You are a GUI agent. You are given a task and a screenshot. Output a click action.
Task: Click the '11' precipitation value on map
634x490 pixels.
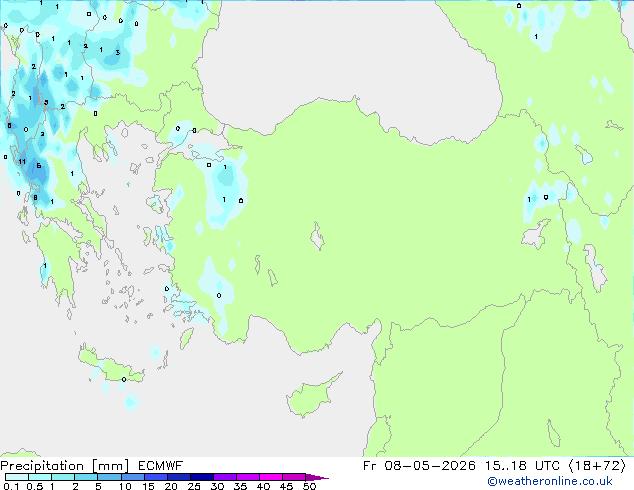pyautogui.click(x=22, y=162)
